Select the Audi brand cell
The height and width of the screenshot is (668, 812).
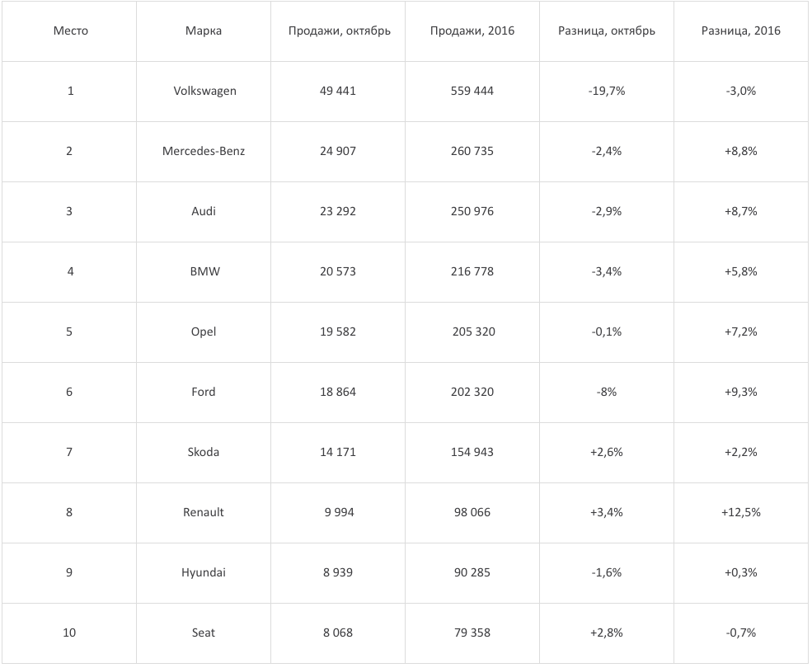[x=204, y=211]
